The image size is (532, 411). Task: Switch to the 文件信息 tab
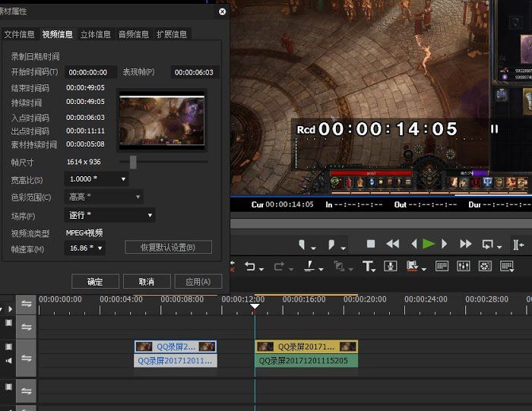click(19, 34)
